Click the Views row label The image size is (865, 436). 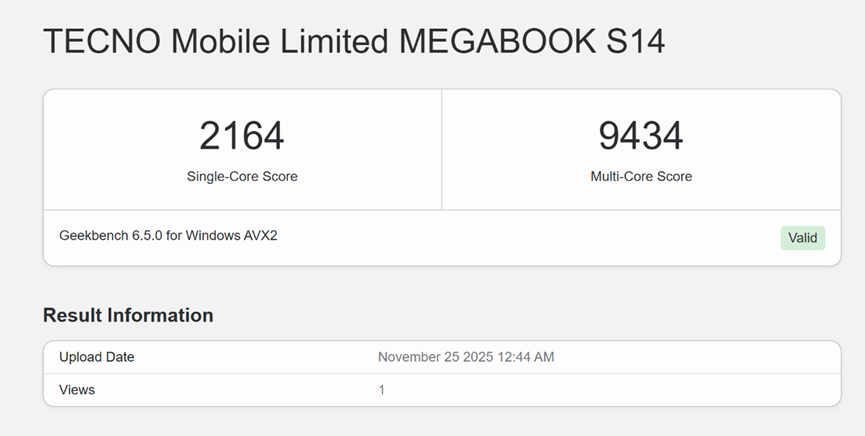pyautogui.click(x=77, y=389)
